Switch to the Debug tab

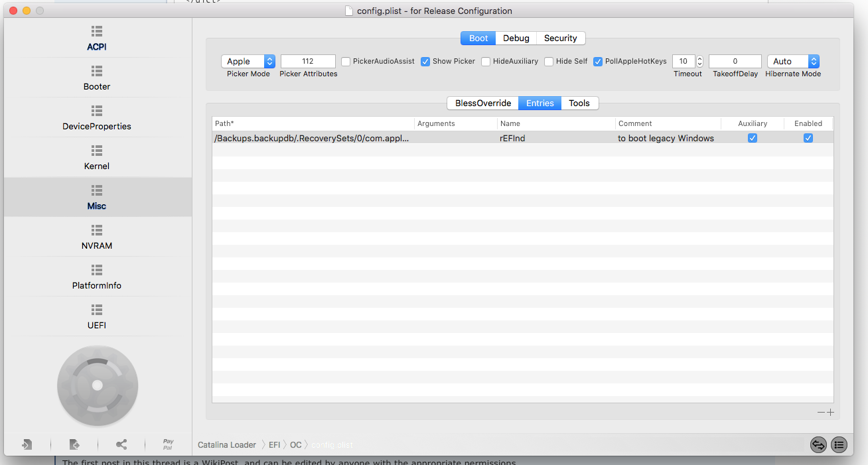click(516, 38)
